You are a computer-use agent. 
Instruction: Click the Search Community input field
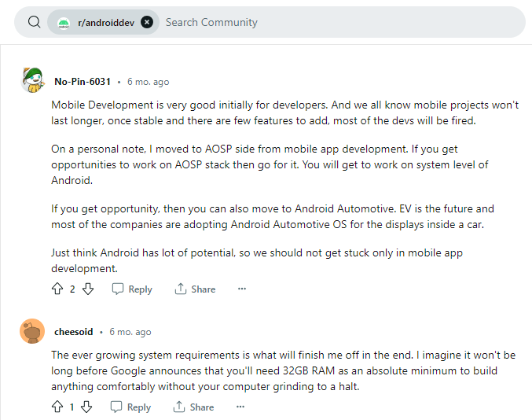tap(343, 22)
